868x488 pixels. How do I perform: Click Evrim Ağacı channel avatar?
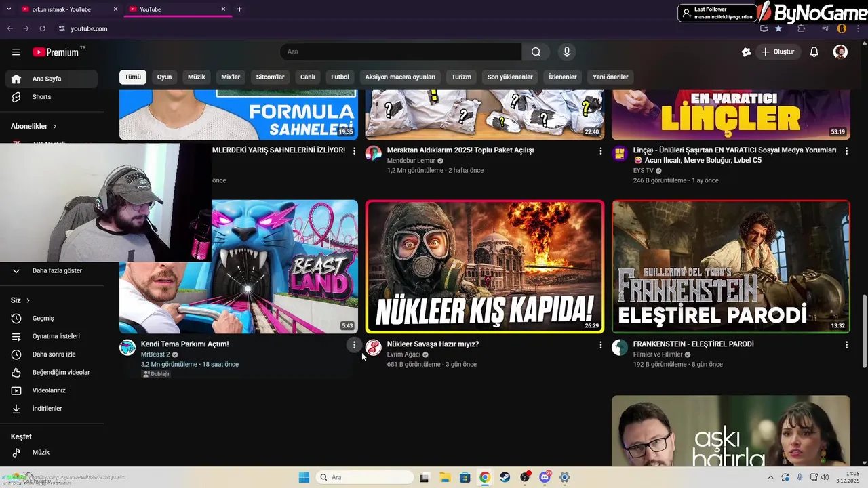(374, 348)
